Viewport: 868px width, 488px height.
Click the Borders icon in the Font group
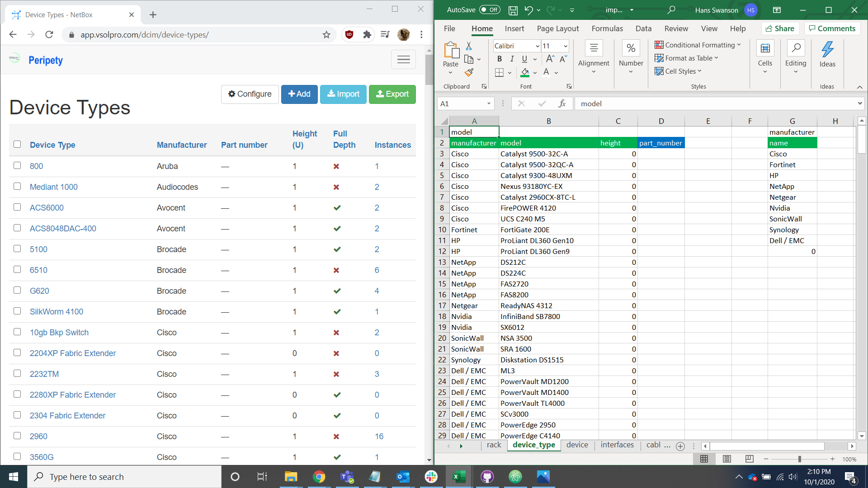point(499,72)
